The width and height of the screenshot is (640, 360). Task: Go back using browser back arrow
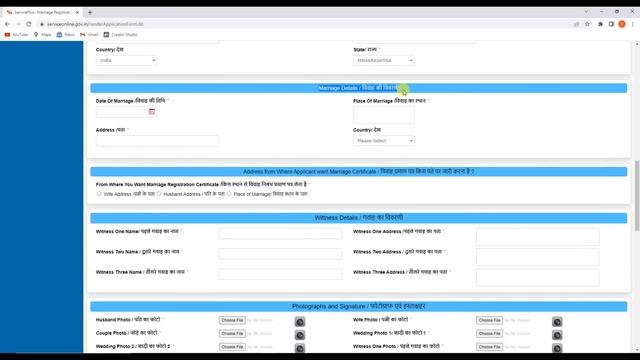[7, 24]
